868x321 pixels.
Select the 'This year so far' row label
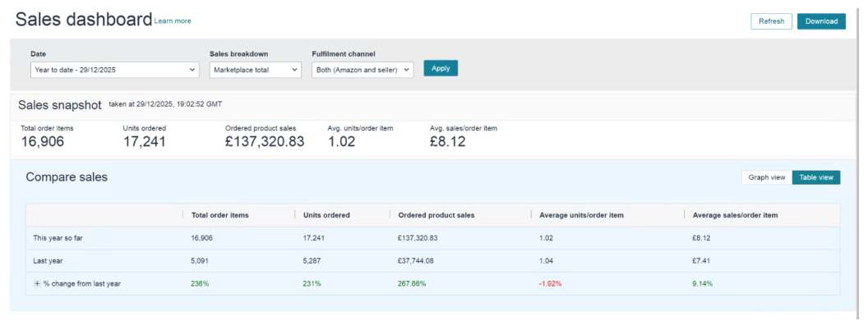(x=58, y=238)
